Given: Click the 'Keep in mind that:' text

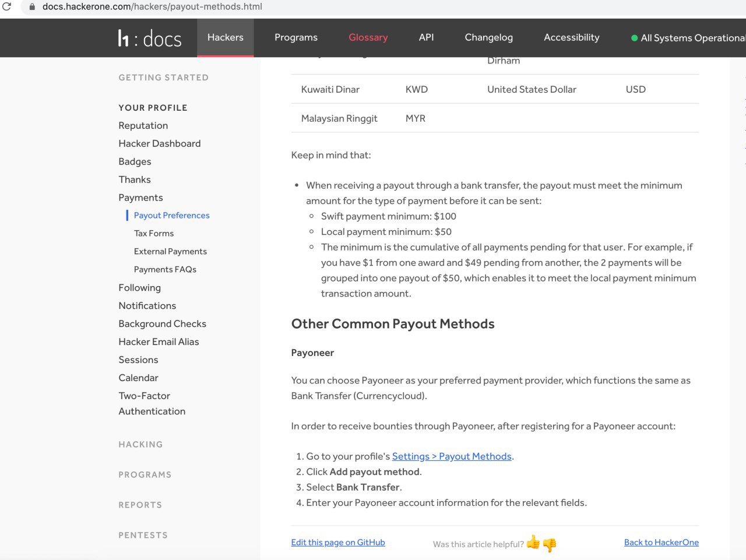Looking at the screenshot, I should (331, 155).
